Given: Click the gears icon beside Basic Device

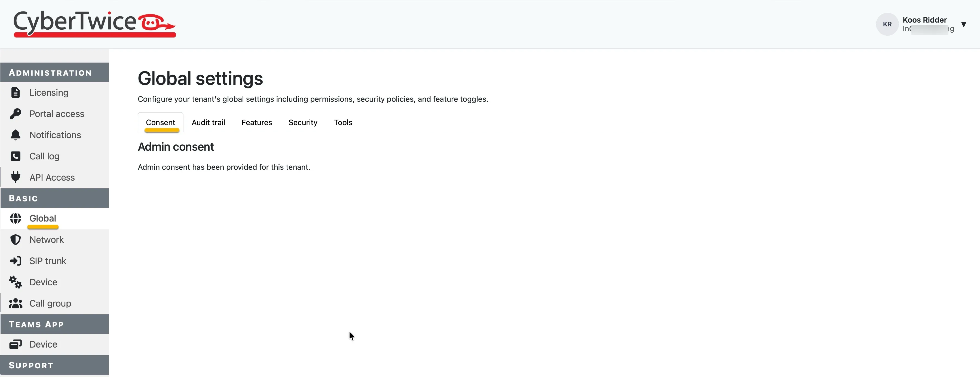Looking at the screenshot, I should click(x=16, y=282).
